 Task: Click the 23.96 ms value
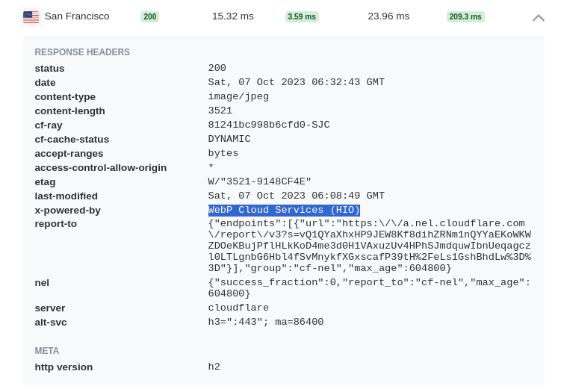pyautogui.click(x=388, y=16)
